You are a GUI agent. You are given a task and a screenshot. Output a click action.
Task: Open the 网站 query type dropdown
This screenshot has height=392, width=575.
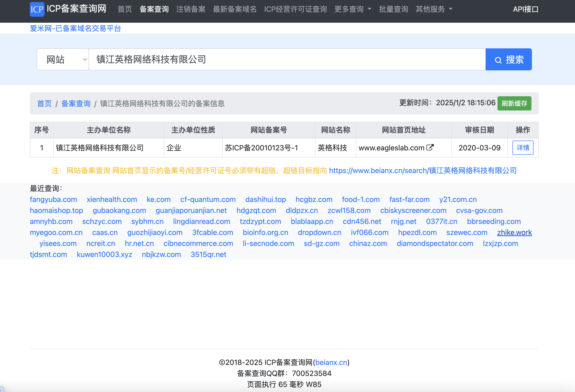63,59
